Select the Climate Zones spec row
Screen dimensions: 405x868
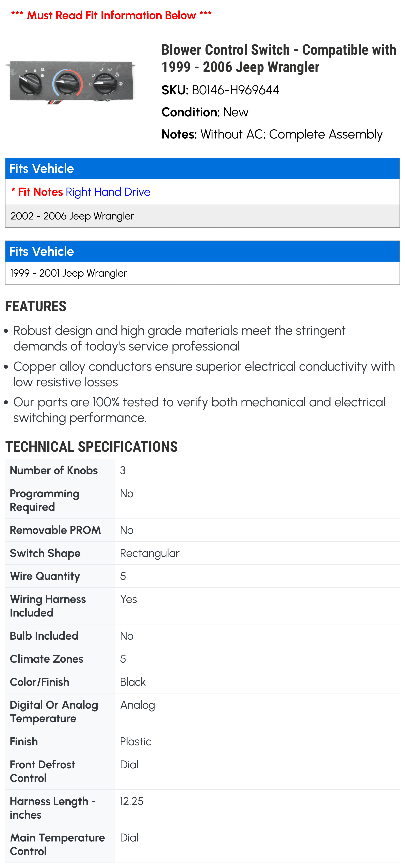point(202,659)
